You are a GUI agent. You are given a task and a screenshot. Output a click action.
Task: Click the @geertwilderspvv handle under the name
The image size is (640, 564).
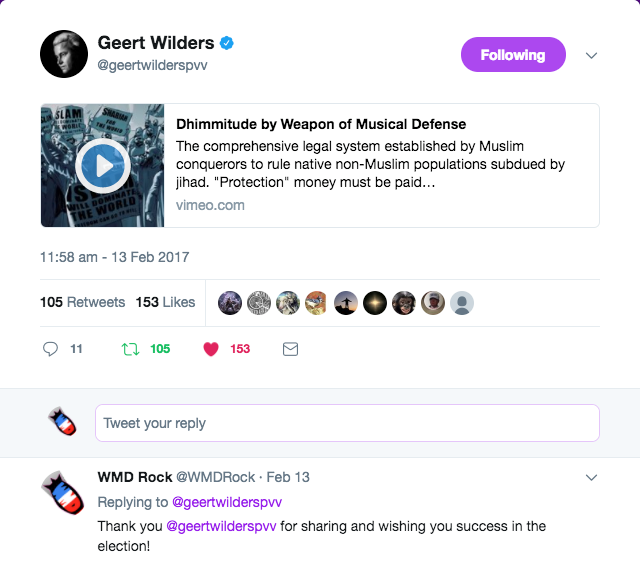[x=152, y=65]
